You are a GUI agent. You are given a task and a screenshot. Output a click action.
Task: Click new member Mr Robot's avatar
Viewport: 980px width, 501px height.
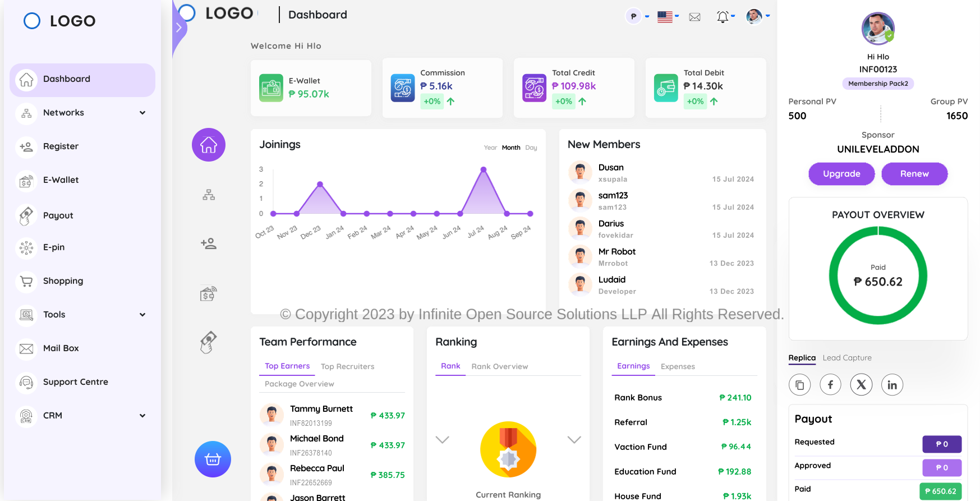coord(580,256)
